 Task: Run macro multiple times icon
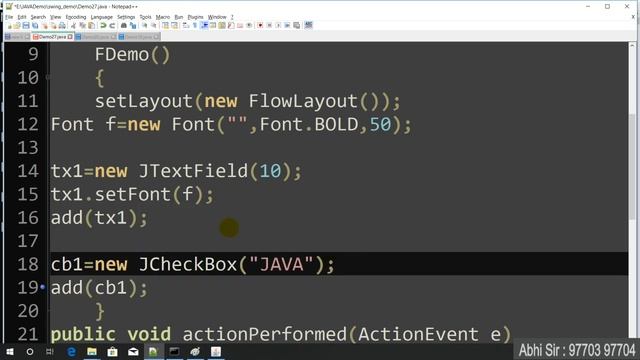point(287,25)
